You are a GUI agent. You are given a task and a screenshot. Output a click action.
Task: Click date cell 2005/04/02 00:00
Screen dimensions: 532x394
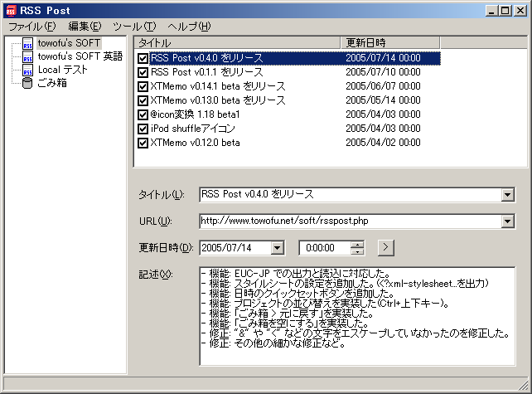(x=383, y=143)
